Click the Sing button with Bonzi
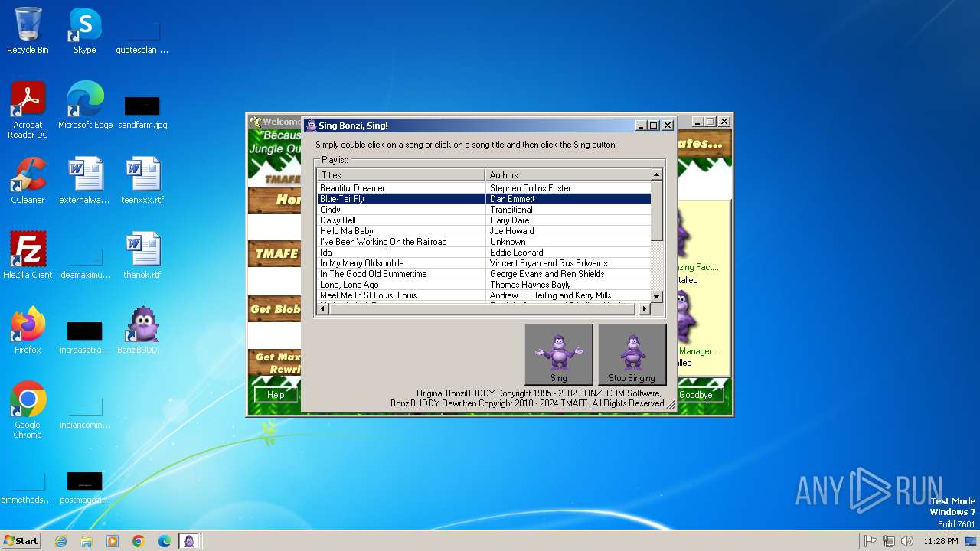The width and height of the screenshot is (980, 551). [559, 354]
